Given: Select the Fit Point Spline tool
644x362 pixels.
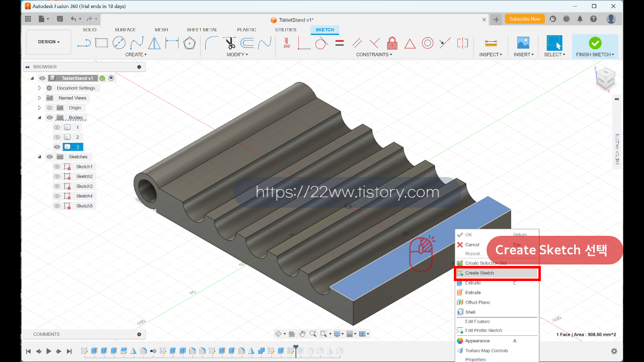Looking at the screenshot, I should pos(137,43).
